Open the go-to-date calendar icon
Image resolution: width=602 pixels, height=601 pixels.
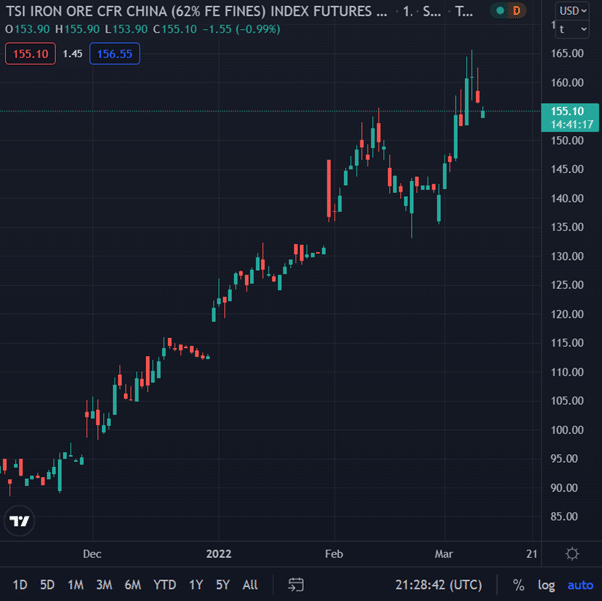[296, 585]
